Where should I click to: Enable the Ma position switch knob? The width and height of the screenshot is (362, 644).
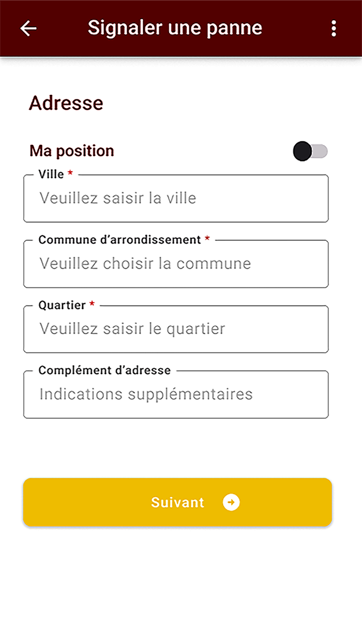(x=303, y=151)
